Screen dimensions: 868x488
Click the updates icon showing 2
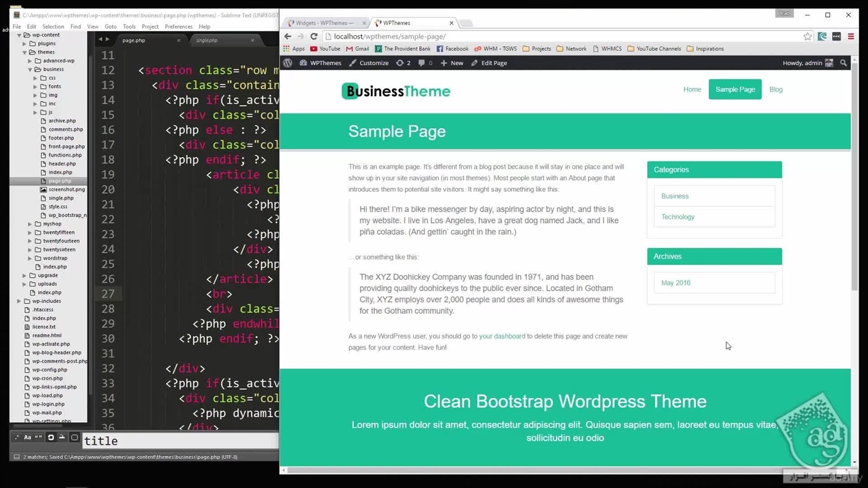(403, 63)
